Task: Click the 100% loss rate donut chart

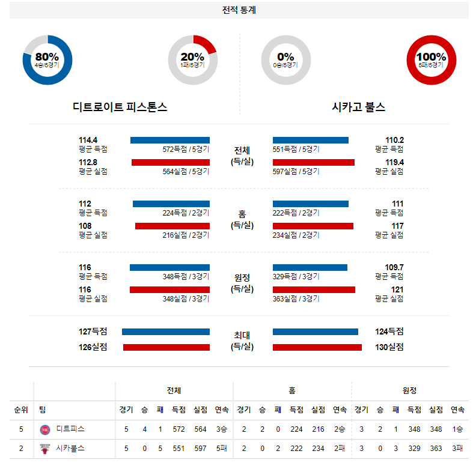Action: coord(432,60)
